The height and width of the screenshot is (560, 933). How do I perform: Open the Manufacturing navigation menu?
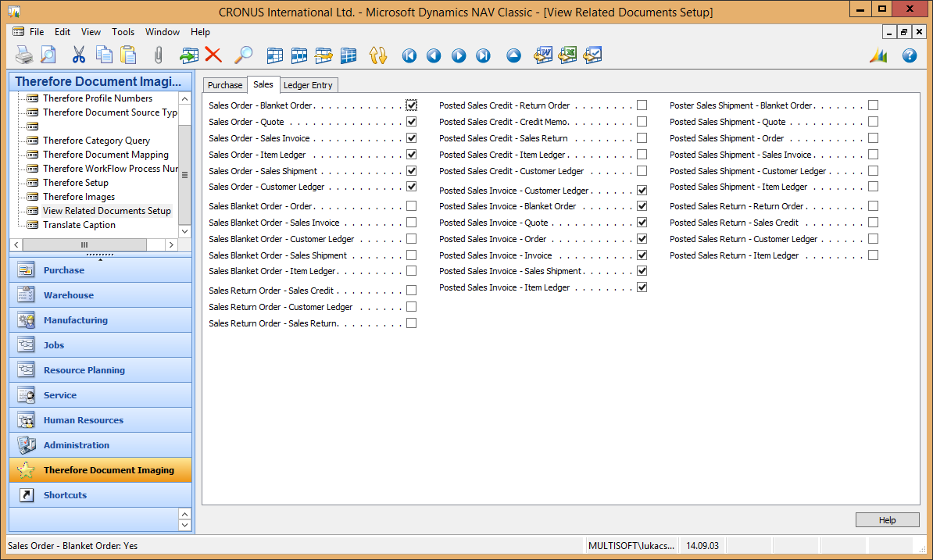pos(100,319)
